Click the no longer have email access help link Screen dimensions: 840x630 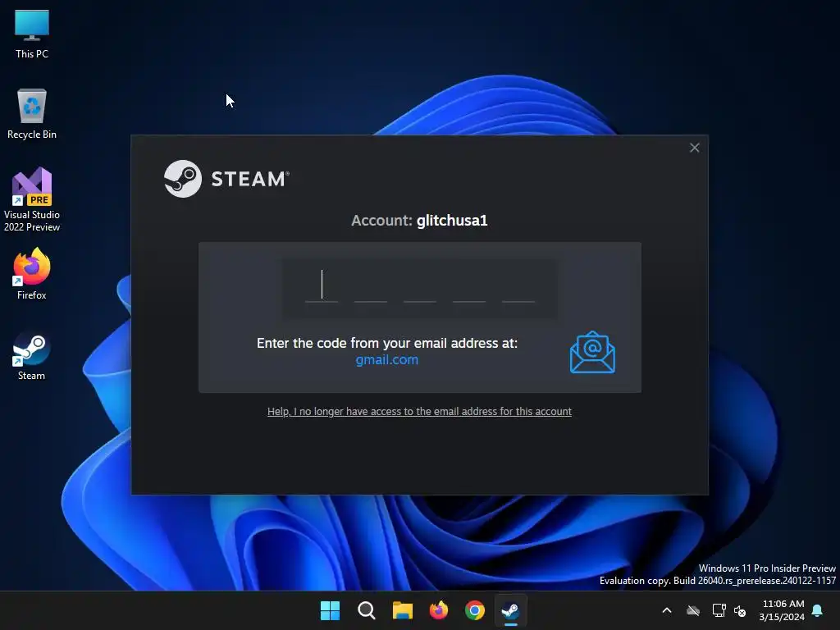pyautogui.click(x=419, y=412)
